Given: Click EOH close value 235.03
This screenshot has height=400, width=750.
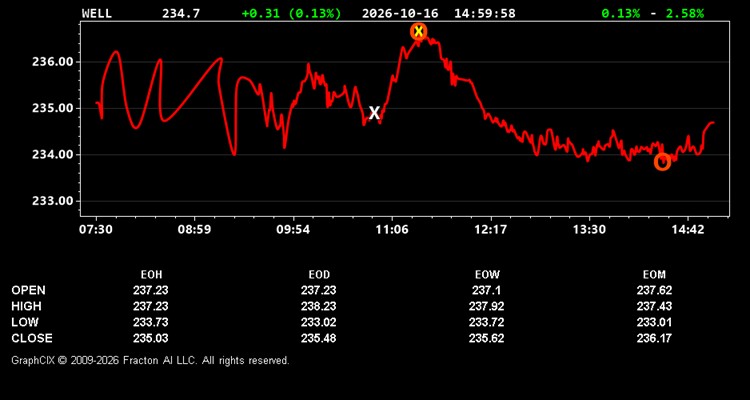Looking at the screenshot, I should click(x=151, y=338).
